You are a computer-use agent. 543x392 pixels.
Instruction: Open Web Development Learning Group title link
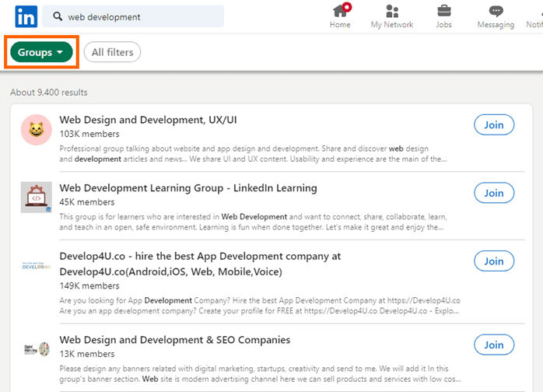point(188,188)
